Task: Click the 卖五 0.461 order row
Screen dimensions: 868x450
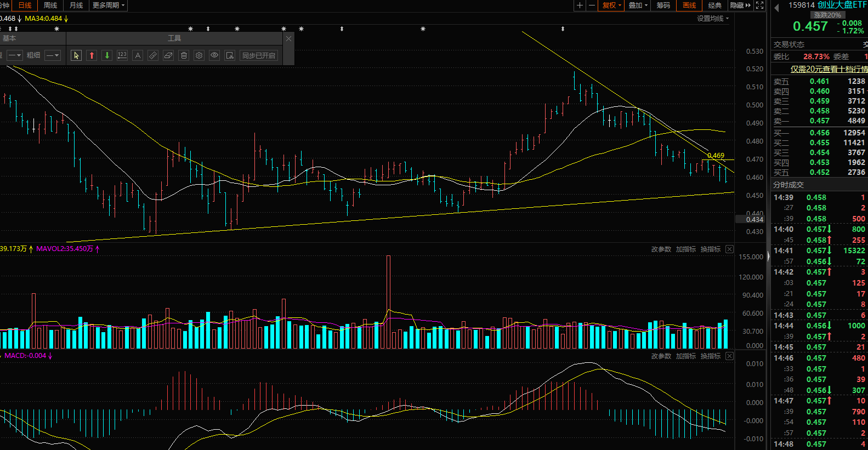Action: point(819,81)
